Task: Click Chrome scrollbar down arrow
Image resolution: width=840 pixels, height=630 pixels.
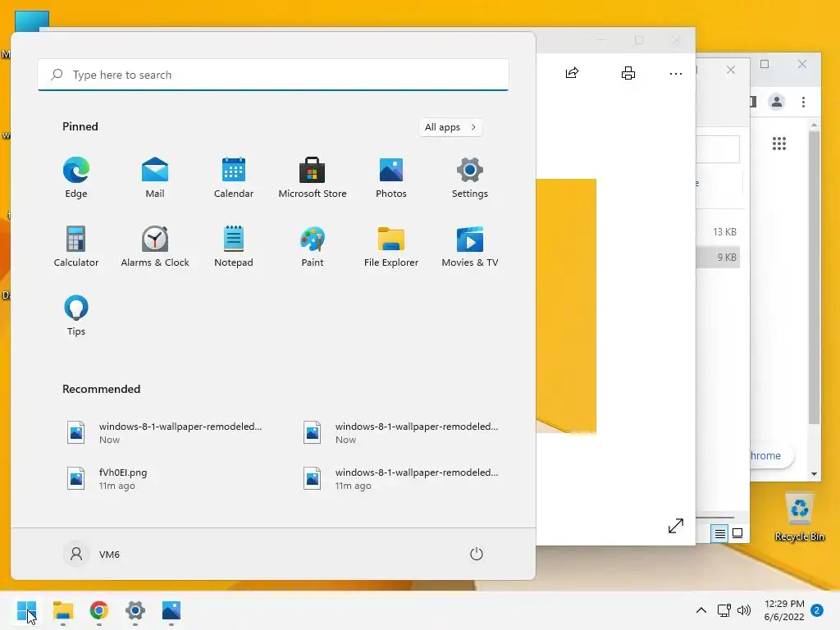Action: point(814,473)
